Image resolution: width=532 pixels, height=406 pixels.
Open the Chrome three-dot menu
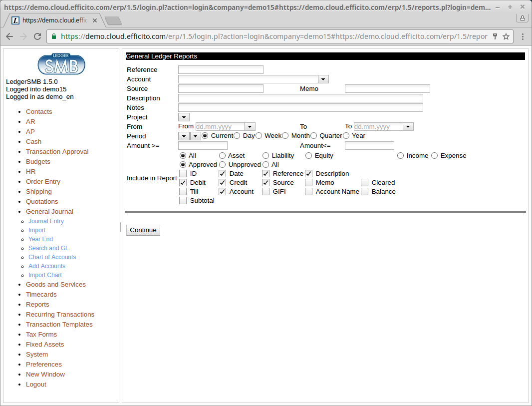[x=523, y=36]
